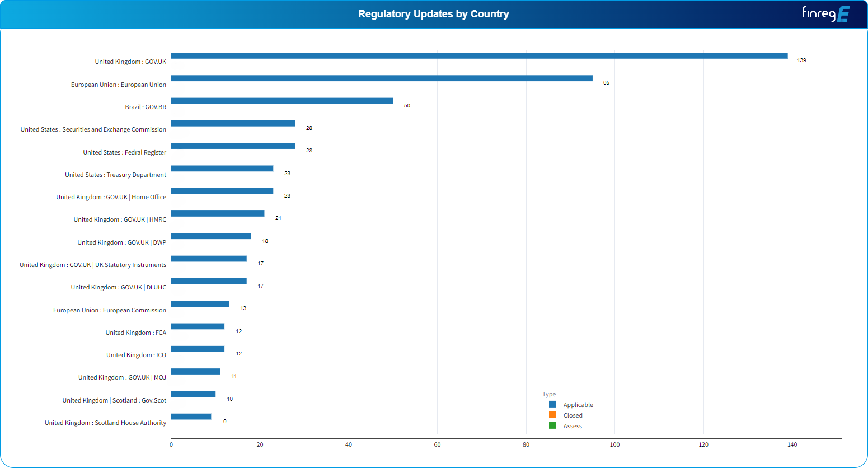Select the Brazil : GOV.BR bar
Viewport: 868px width, 468px height.
[x=282, y=101]
